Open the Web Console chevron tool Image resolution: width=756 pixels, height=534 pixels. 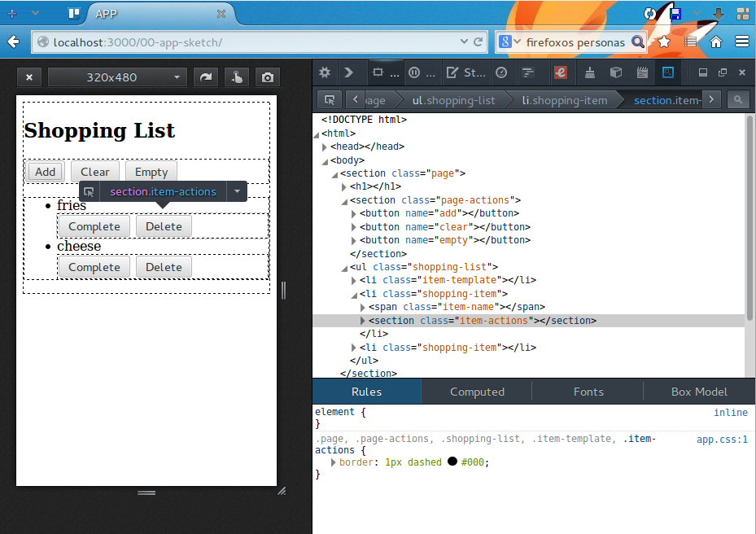(348, 72)
